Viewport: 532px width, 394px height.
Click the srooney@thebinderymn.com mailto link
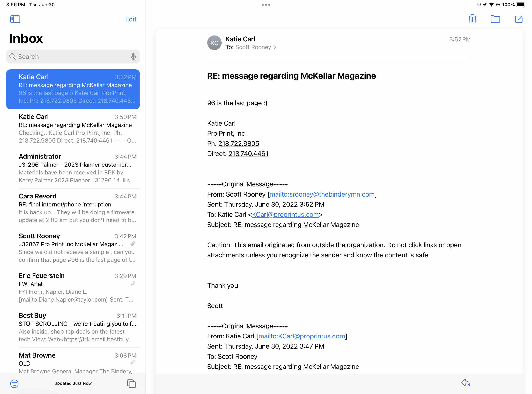click(x=322, y=194)
